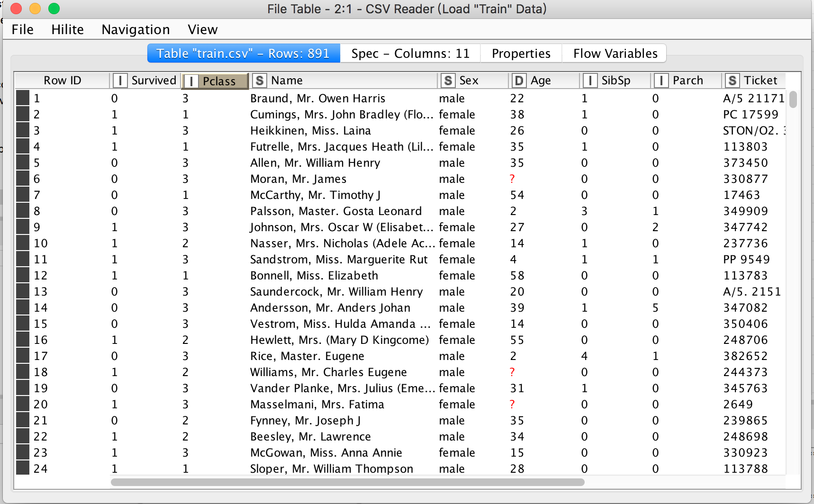814x504 pixels.
Task: Click ticket value 347742
Action: pyautogui.click(x=745, y=227)
